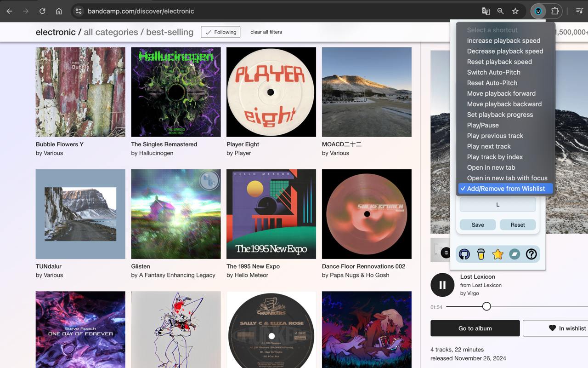
Task: Go to browser home page
Action: coord(59,11)
